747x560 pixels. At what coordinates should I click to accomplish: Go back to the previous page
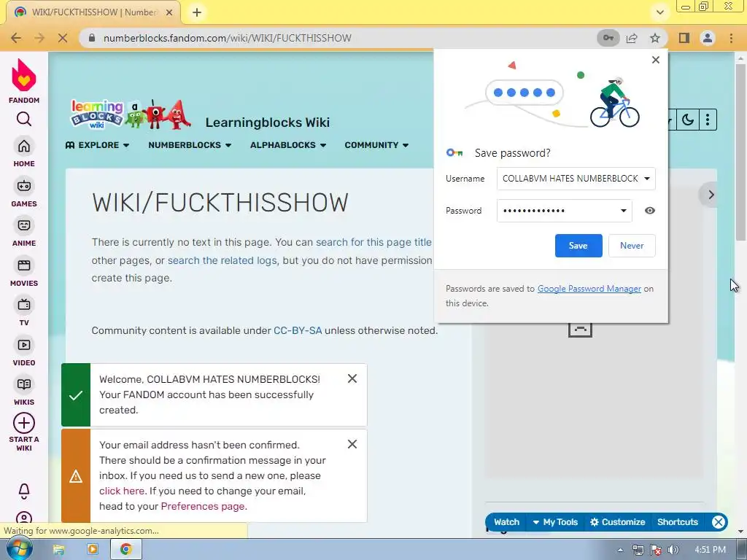[x=16, y=38]
